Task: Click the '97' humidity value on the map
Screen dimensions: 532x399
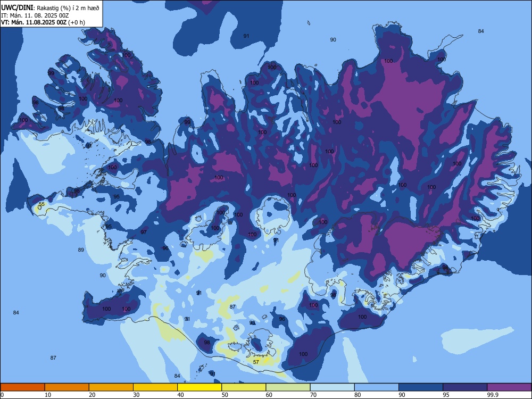Action: [144, 232]
